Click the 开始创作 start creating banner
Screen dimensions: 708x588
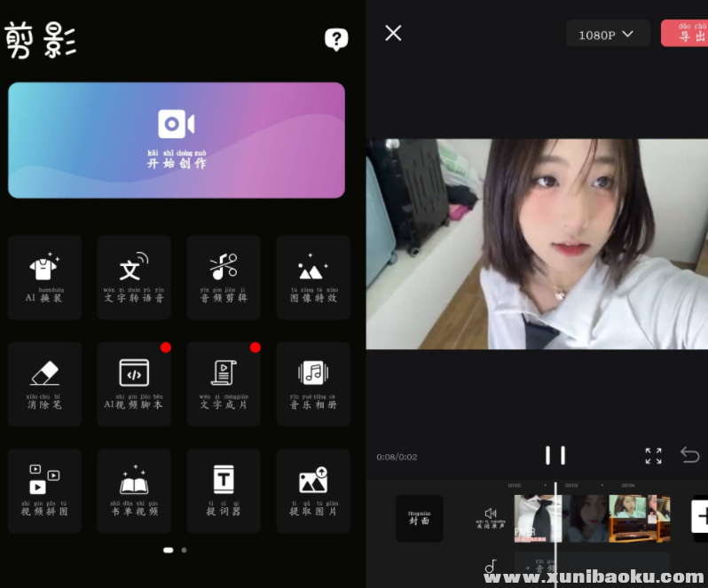tap(177, 140)
